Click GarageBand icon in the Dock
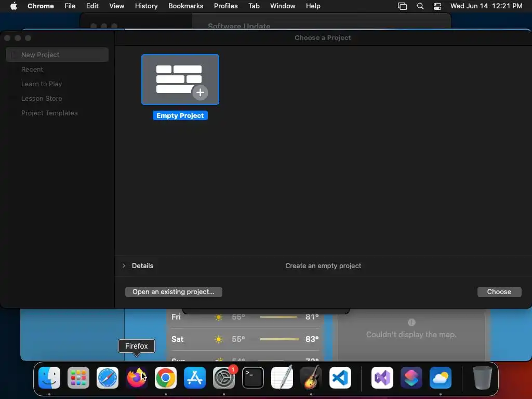The image size is (532, 399). click(x=311, y=378)
